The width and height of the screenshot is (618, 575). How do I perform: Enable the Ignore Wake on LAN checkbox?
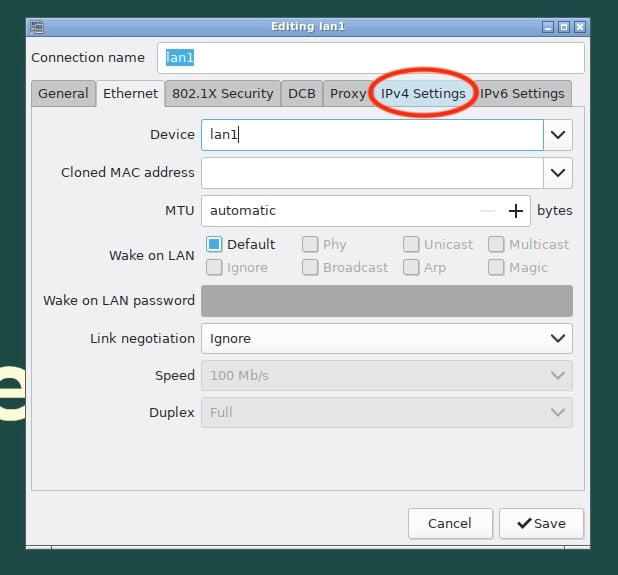[214, 267]
